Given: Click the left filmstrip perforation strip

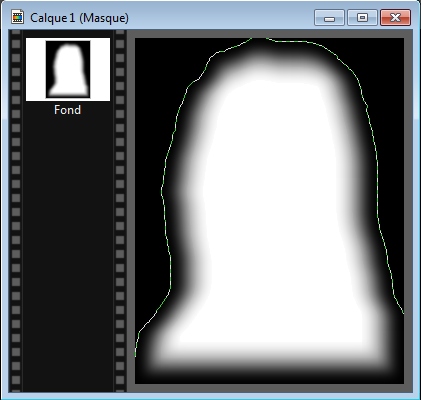Looking at the screenshot, I should (16, 211).
